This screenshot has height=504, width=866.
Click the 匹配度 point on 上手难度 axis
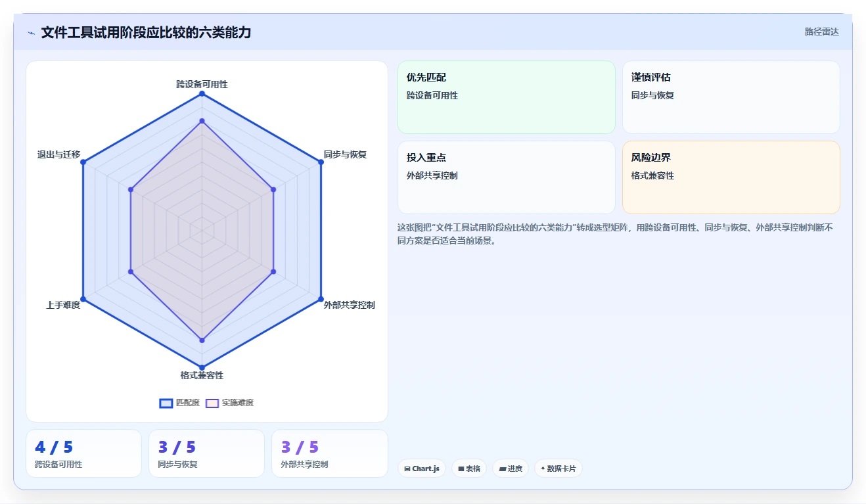[x=83, y=299]
